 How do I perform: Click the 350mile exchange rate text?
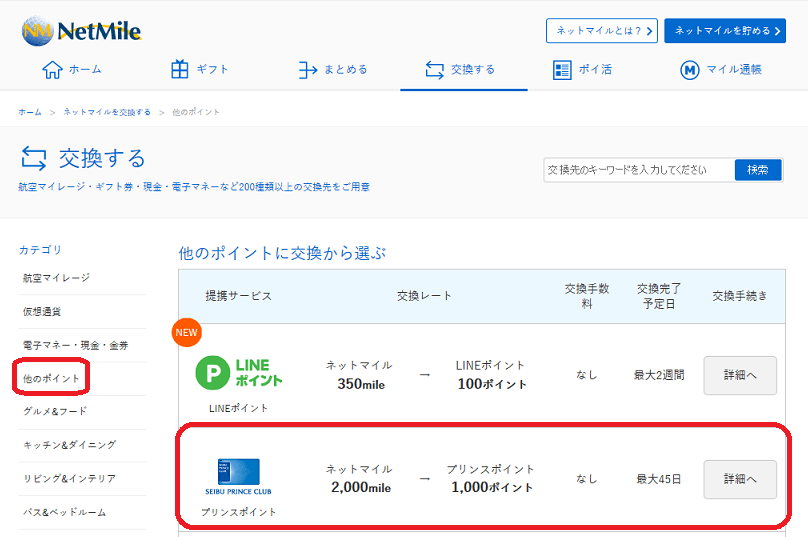[361, 384]
